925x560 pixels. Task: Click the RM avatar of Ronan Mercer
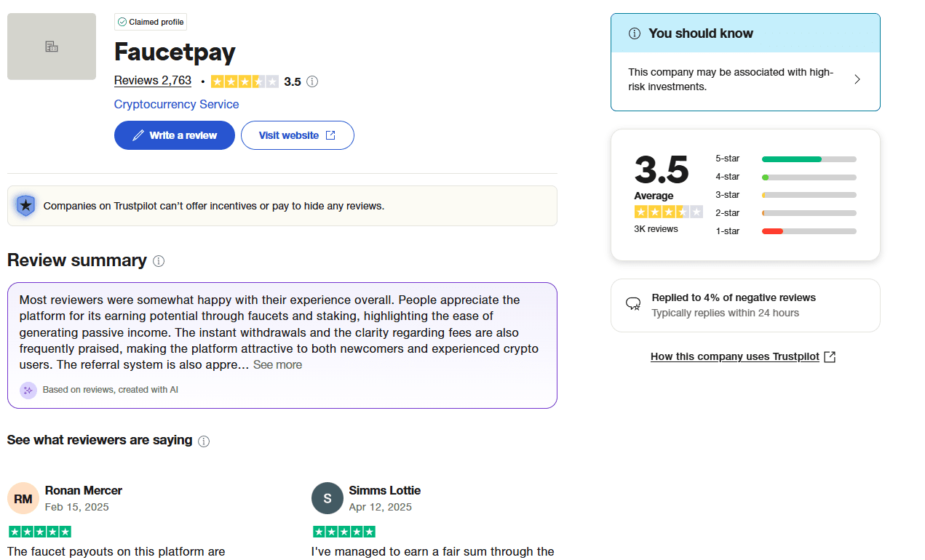point(23,498)
